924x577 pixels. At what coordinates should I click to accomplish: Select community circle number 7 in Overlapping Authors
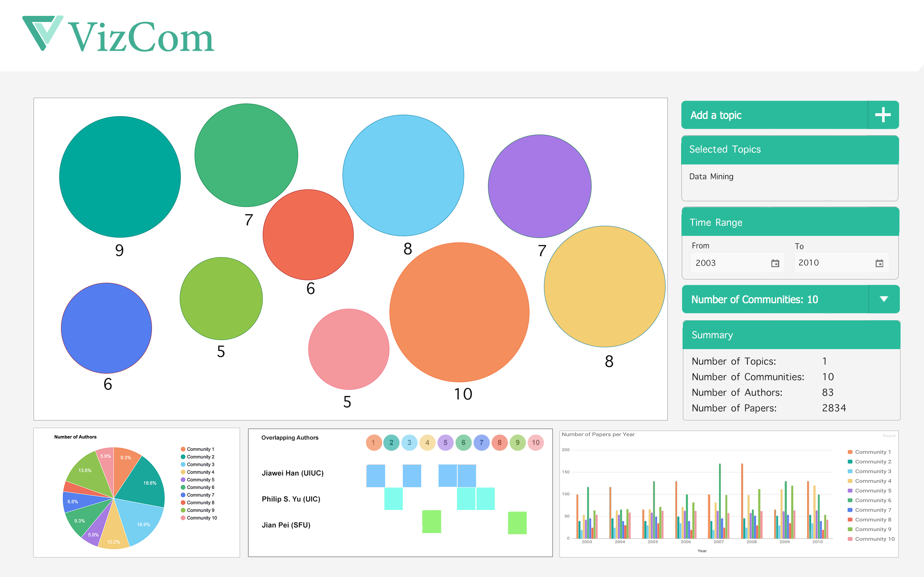(481, 443)
